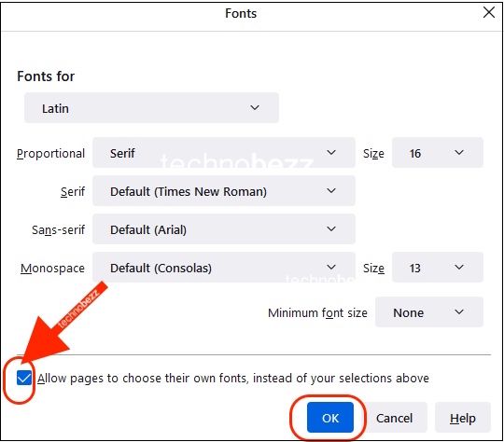Click the Cancel button
Screen dimensions: 504x442
(395, 418)
